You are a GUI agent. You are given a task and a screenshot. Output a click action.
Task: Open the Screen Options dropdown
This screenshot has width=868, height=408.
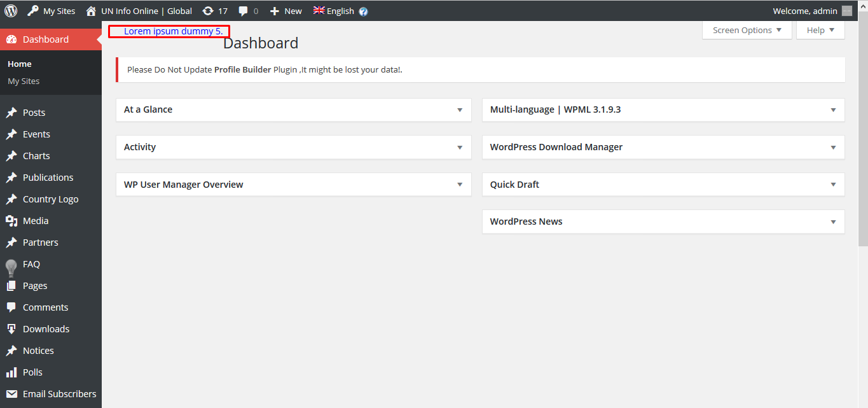[x=747, y=30]
